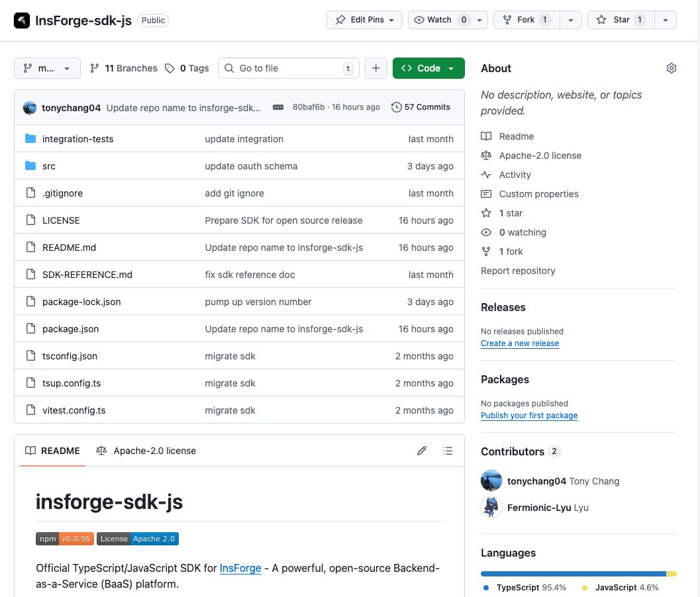The image size is (700, 597).
Task: Open the integration-tests folder icon
Action: (30, 139)
